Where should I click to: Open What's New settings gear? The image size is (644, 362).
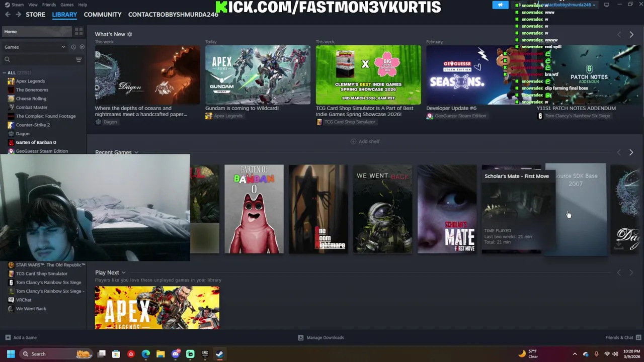point(129,34)
